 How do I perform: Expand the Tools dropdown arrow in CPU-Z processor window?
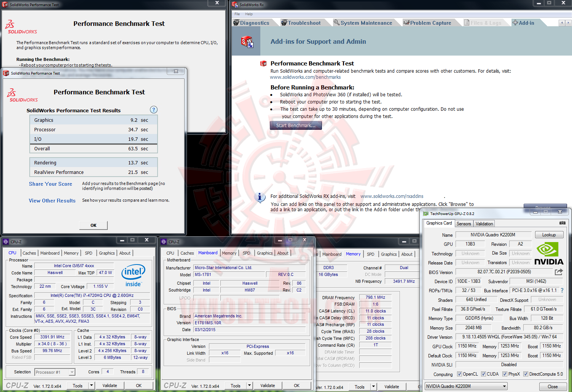coord(91,386)
